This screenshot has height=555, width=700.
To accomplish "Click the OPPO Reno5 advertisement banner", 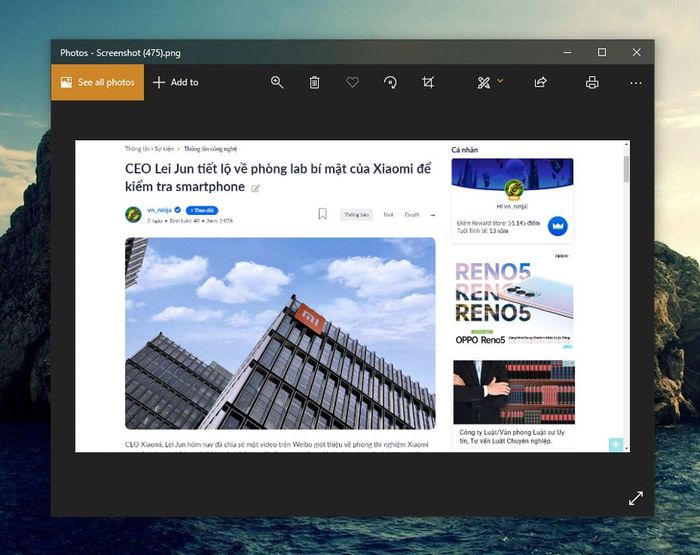I will (x=513, y=301).
